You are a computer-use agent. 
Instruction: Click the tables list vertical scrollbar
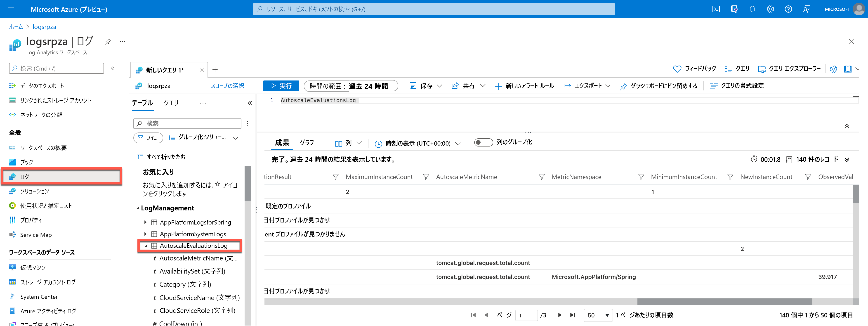pos(248,183)
